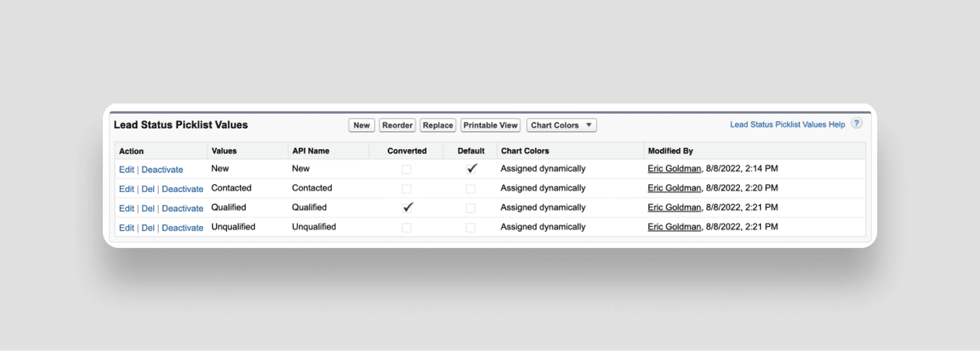Open Lead Status Picklist Values Help link
Image resolution: width=980 pixels, height=351 pixels.
[787, 125]
